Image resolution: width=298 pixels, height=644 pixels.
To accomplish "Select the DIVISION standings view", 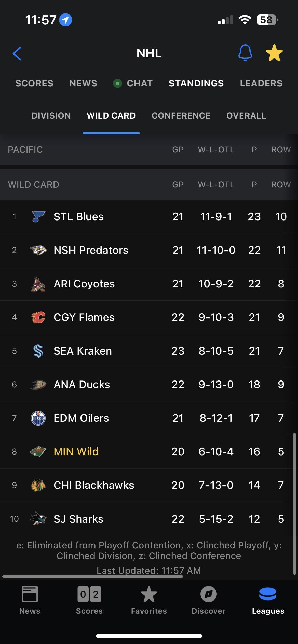I will pos(51,116).
